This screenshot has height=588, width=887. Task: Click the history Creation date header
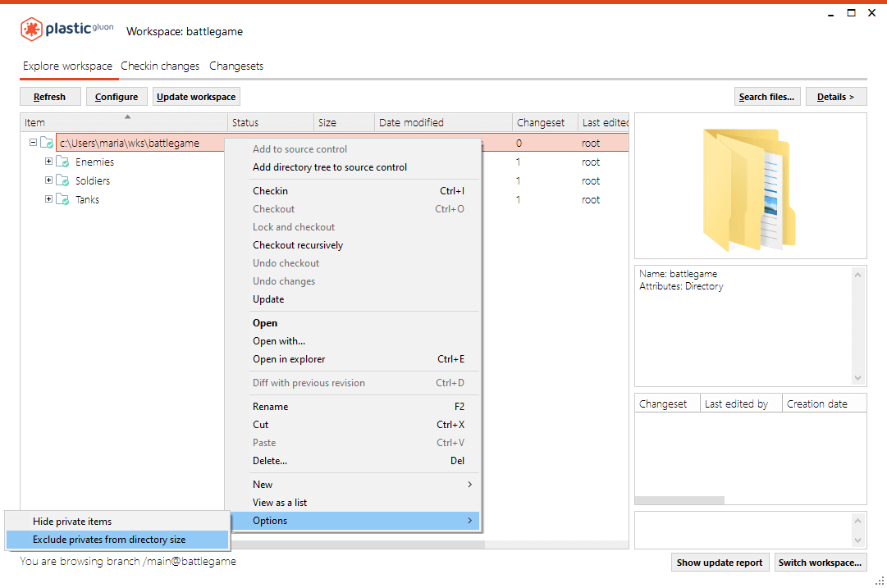(824, 403)
